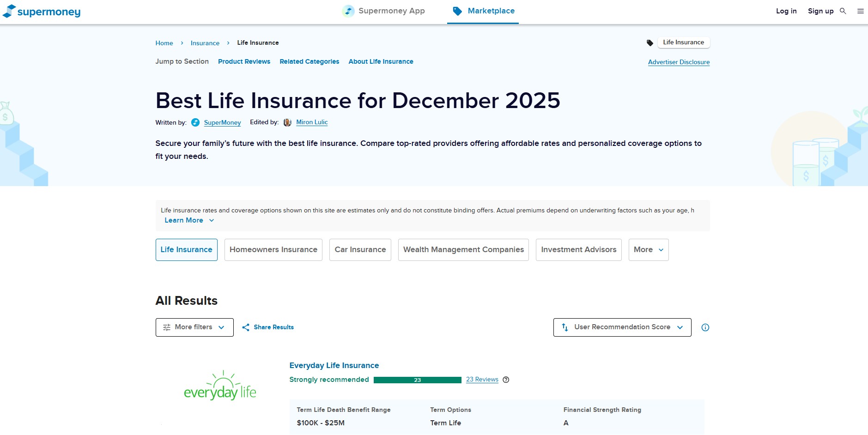The height and width of the screenshot is (435, 868).
Task: Click the Log in link
Action: (786, 11)
